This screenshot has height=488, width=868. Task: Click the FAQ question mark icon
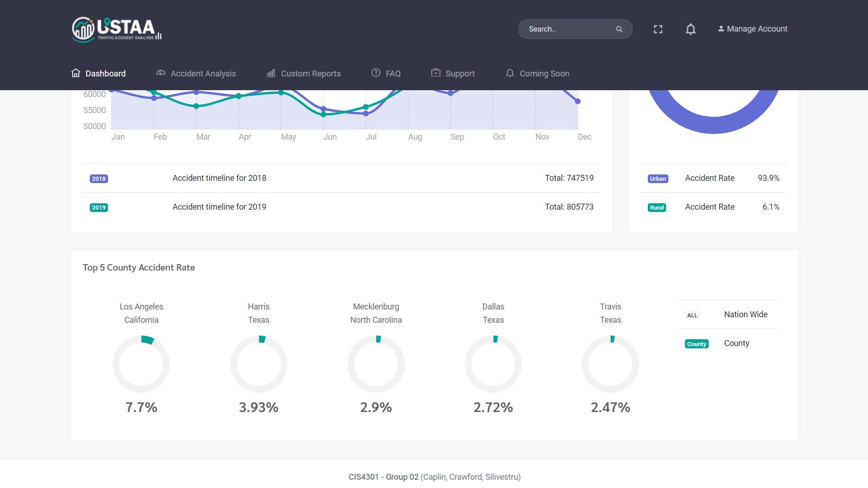[x=376, y=73]
